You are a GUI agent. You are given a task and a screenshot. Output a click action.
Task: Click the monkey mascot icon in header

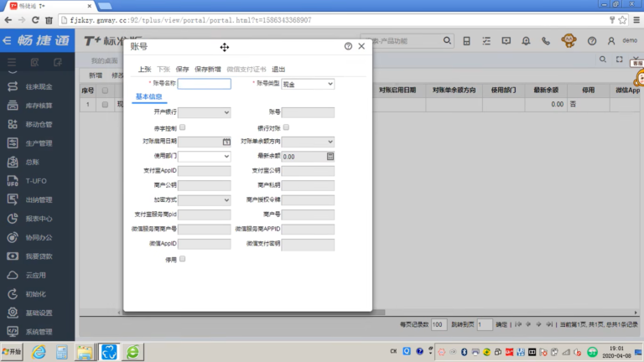569,40
